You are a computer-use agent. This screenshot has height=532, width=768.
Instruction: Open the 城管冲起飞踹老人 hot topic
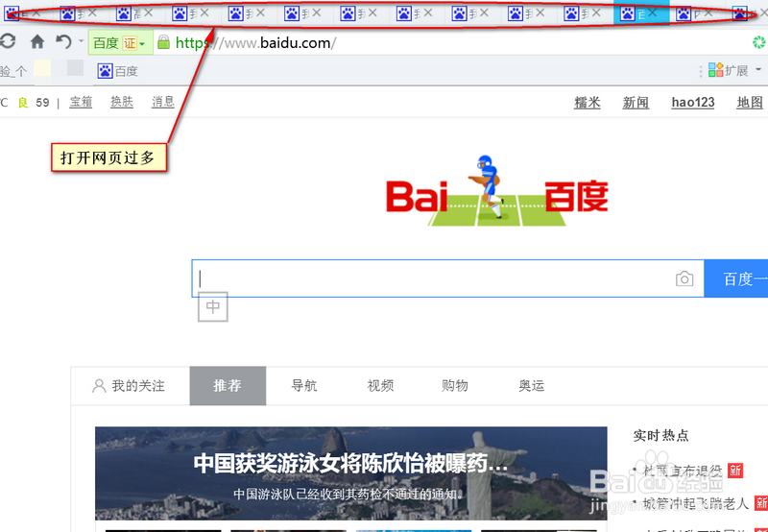click(x=696, y=503)
